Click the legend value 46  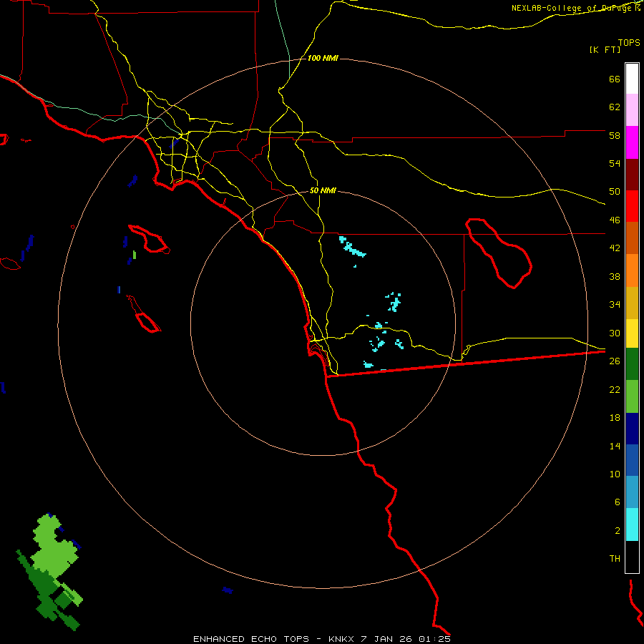tap(615, 220)
